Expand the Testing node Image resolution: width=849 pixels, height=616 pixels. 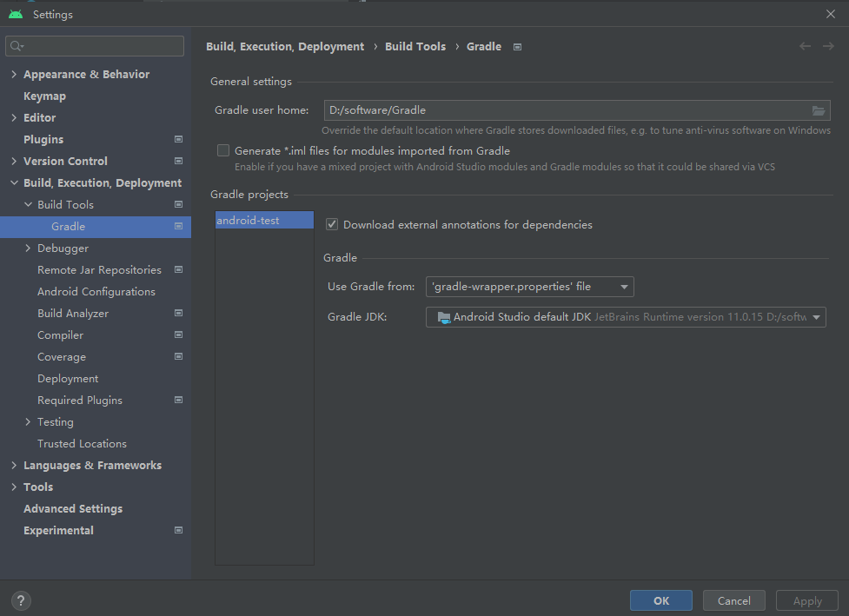coord(28,421)
